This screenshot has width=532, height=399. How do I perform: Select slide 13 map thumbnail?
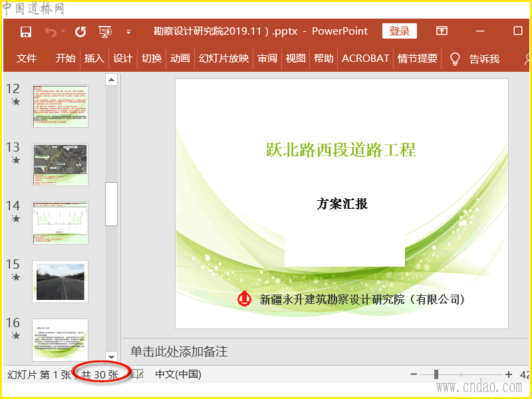pyautogui.click(x=60, y=164)
